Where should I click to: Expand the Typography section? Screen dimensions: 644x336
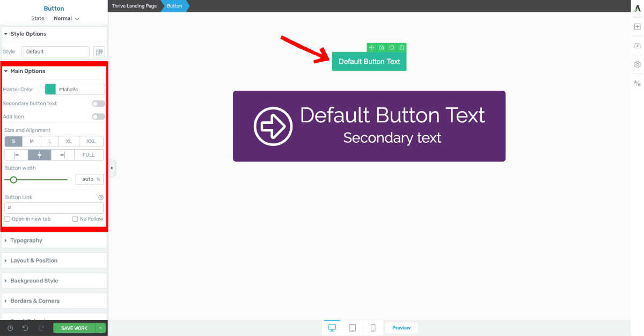(26, 240)
